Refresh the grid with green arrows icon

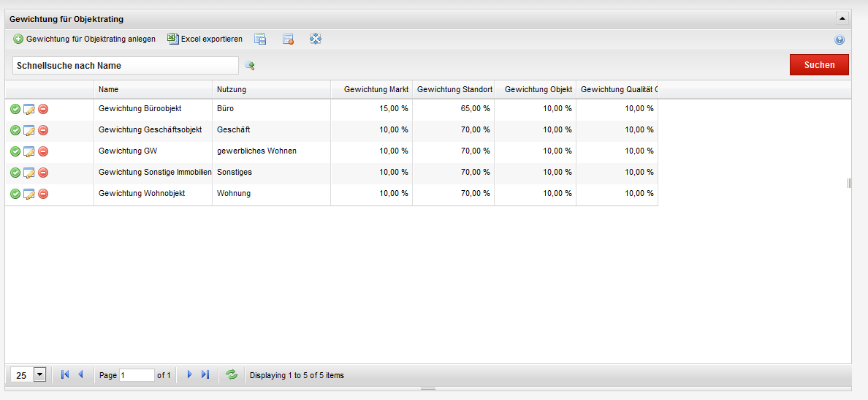[x=232, y=375]
